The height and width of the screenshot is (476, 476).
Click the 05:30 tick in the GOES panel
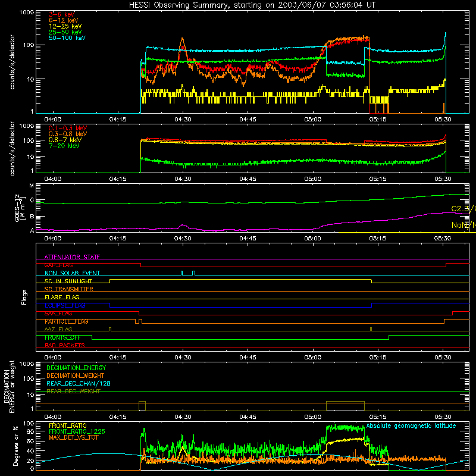point(443,239)
